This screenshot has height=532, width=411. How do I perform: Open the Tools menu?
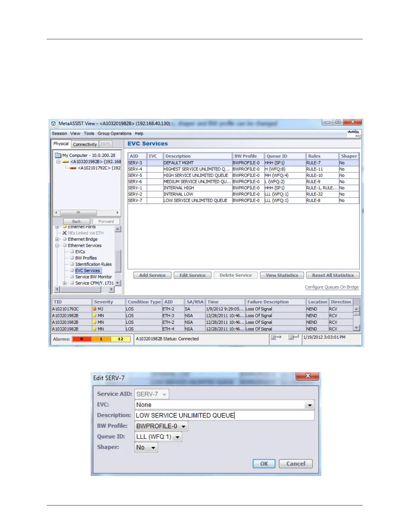[x=89, y=133]
